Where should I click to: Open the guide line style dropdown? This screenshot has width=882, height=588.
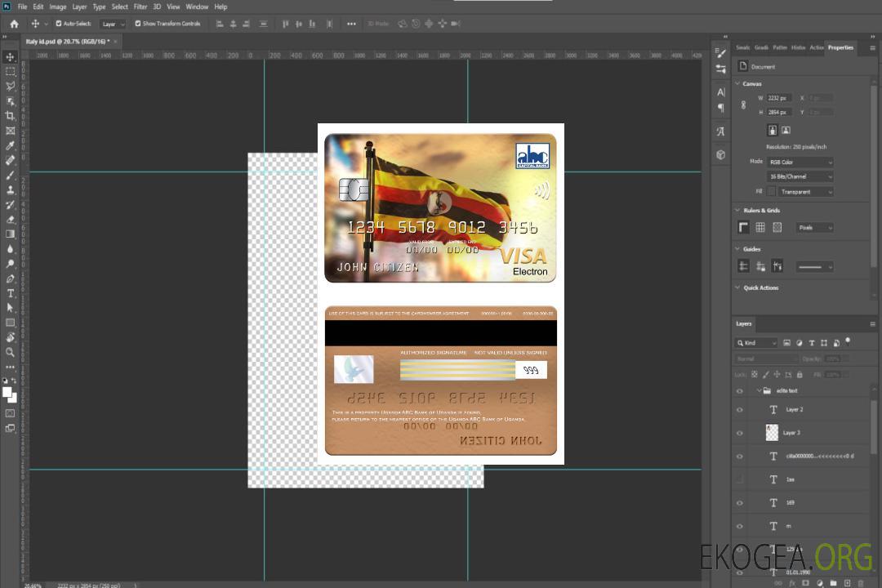click(814, 267)
